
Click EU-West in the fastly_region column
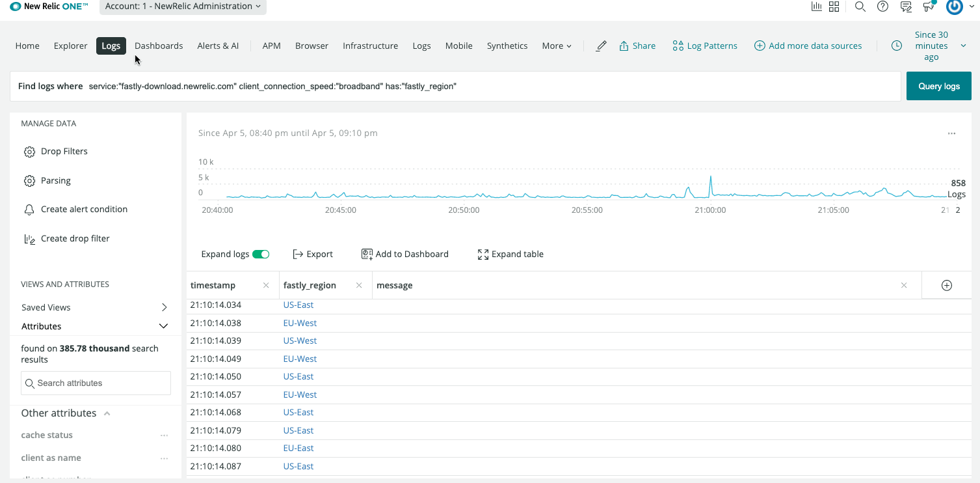coord(300,322)
